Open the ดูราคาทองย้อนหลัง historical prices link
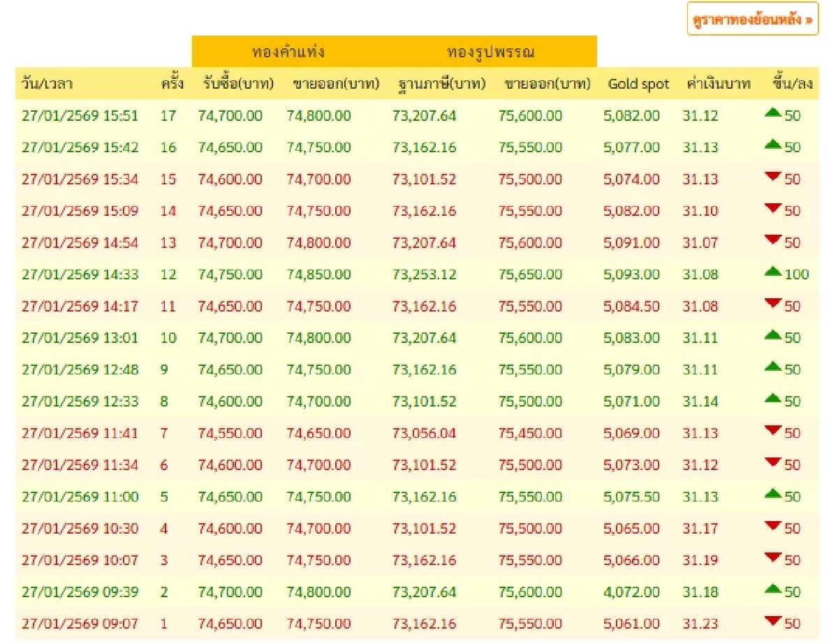 coord(752,20)
